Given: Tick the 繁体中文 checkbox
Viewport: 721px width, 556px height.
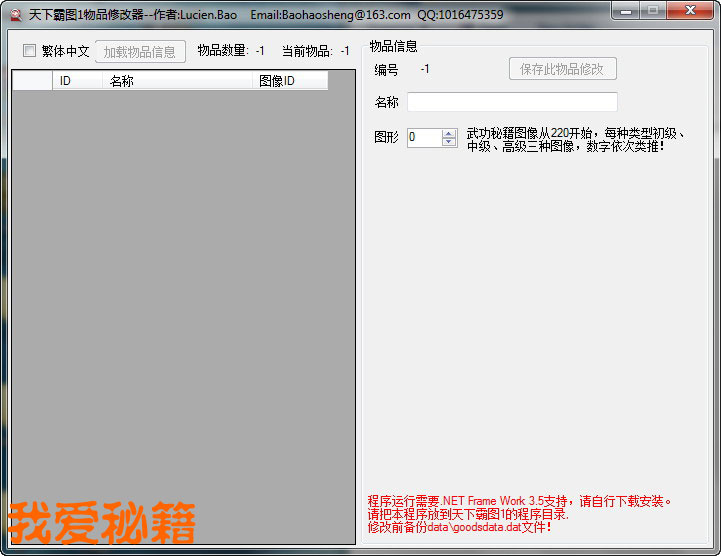Looking at the screenshot, I should click(30, 51).
